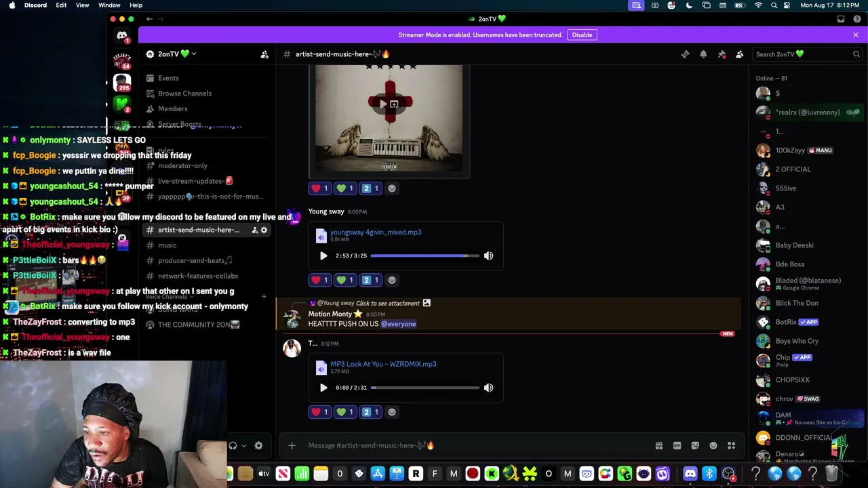868x488 pixels.
Task: Seek in Look At You WZRDMIX progress bar
Action: coord(425,388)
